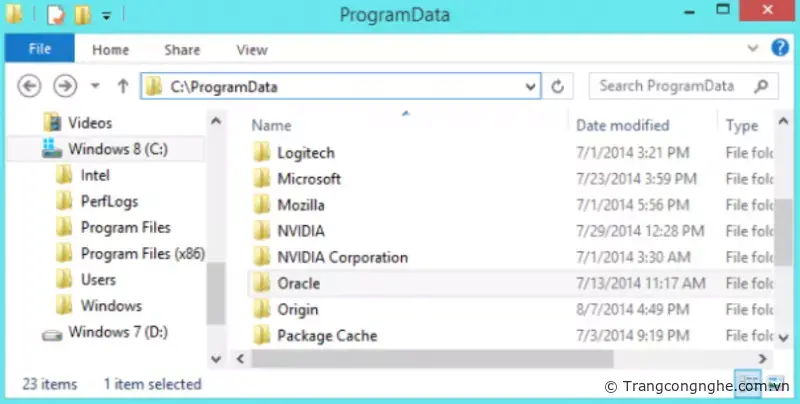Click the Properties icon in quick access toolbar

58,15
